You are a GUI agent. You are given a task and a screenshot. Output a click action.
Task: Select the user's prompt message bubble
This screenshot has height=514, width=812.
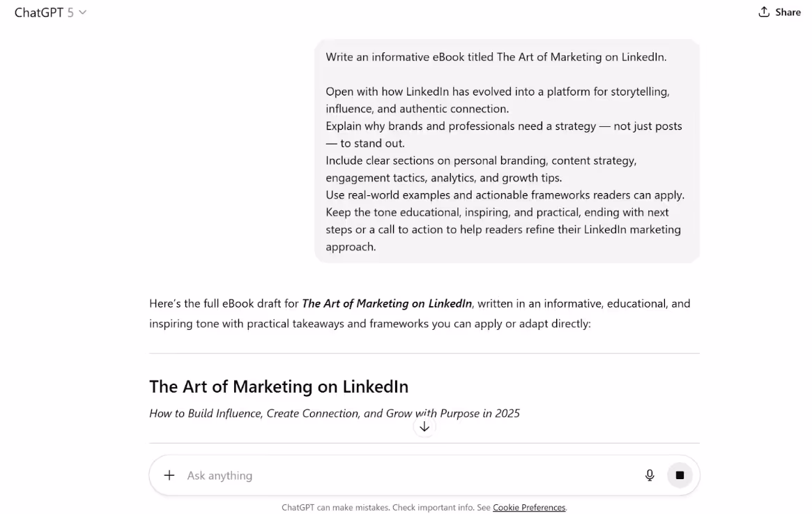tap(507, 151)
